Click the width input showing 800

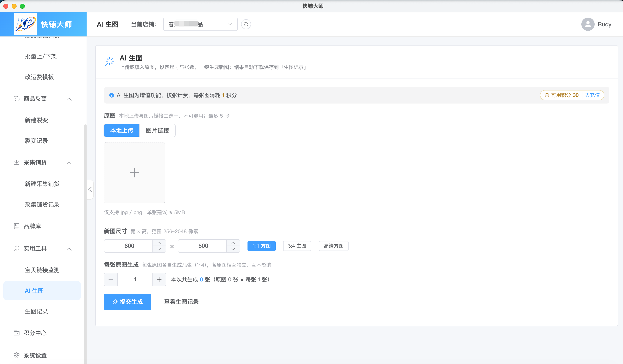pos(129,246)
